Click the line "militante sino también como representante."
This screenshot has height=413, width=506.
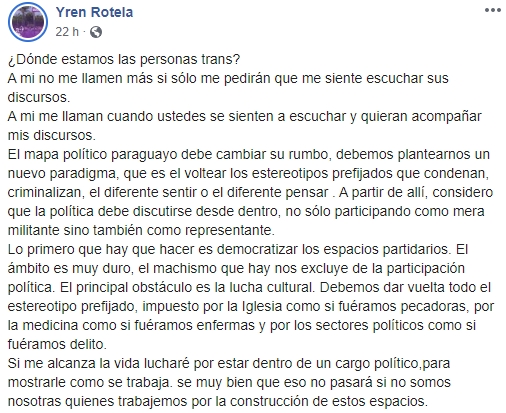141,230
